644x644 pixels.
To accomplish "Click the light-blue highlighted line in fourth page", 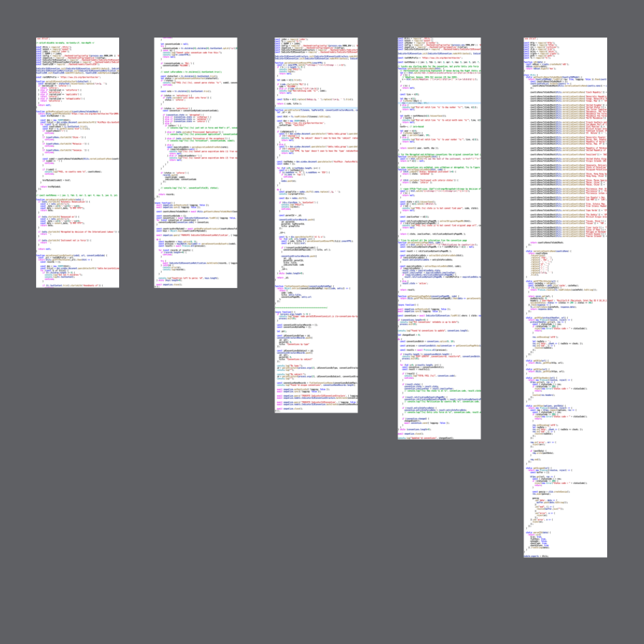I will click(x=439, y=103).
